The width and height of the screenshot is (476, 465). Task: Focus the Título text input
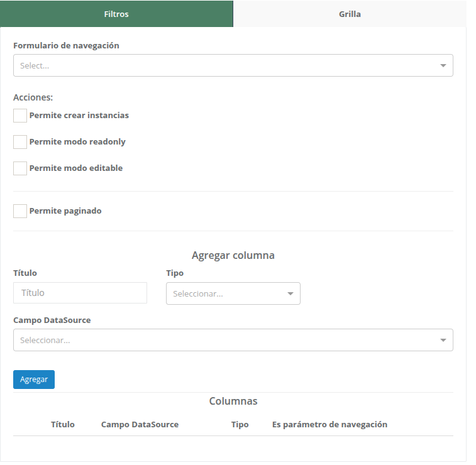click(x=80, y=293)
